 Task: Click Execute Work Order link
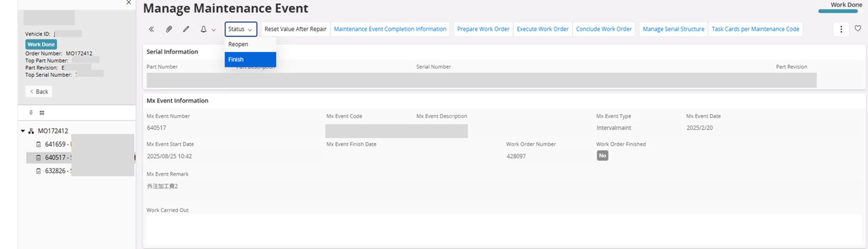(542, 29)
